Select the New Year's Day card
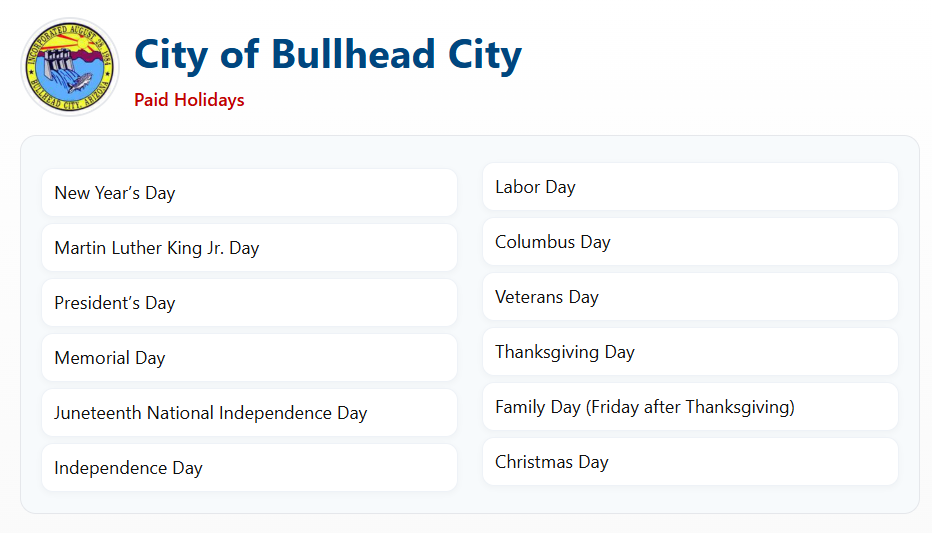 [x=250, y=193]
